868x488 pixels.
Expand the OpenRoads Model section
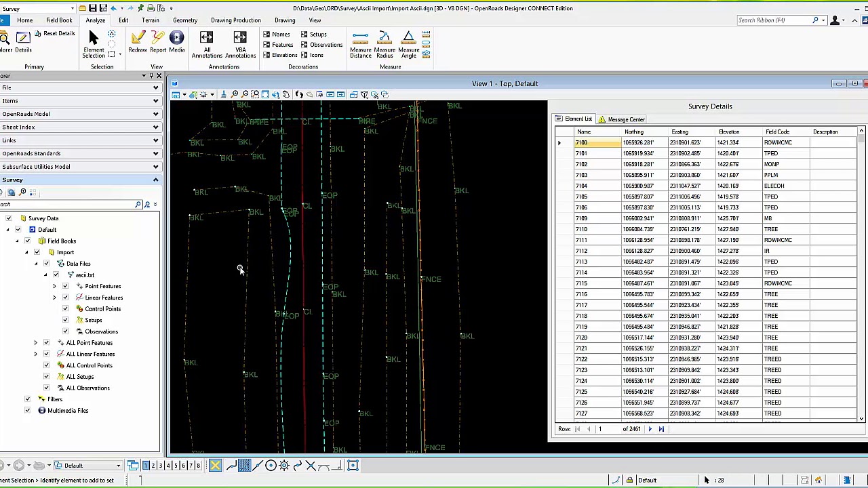click(x=80, y=114)
